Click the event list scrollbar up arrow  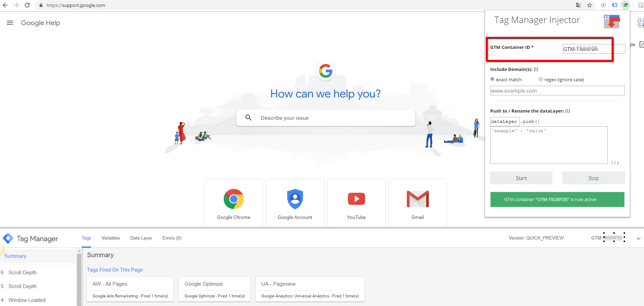click(79, 251)
